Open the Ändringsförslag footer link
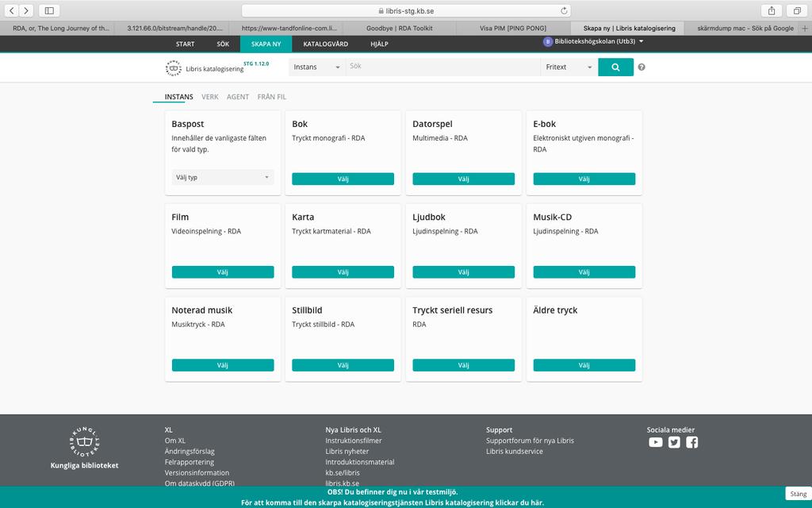 (x=190, y=452)
